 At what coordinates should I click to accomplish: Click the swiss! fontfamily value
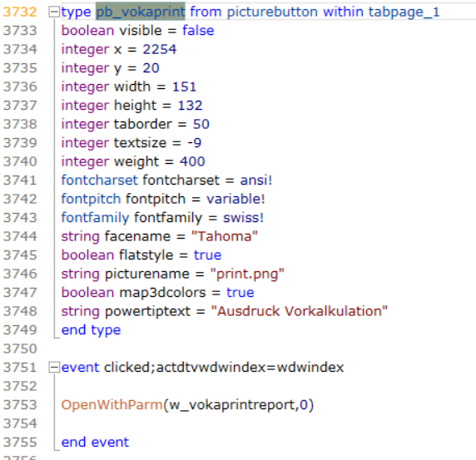(243, 218)
